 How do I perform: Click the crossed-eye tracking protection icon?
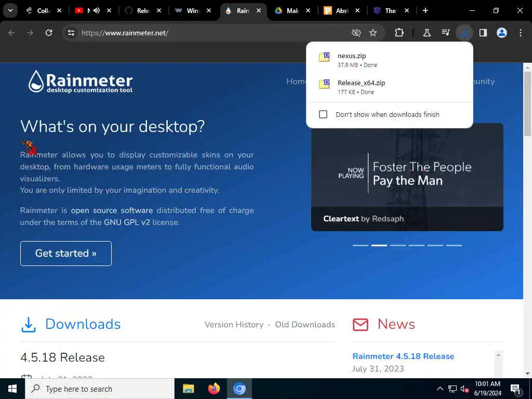pyautogui.click(x=356, y=33)
